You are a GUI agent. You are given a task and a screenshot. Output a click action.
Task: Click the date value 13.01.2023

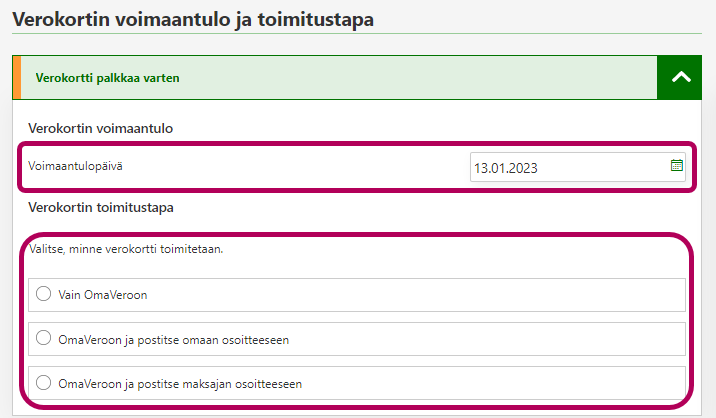[x=506, y=168]
